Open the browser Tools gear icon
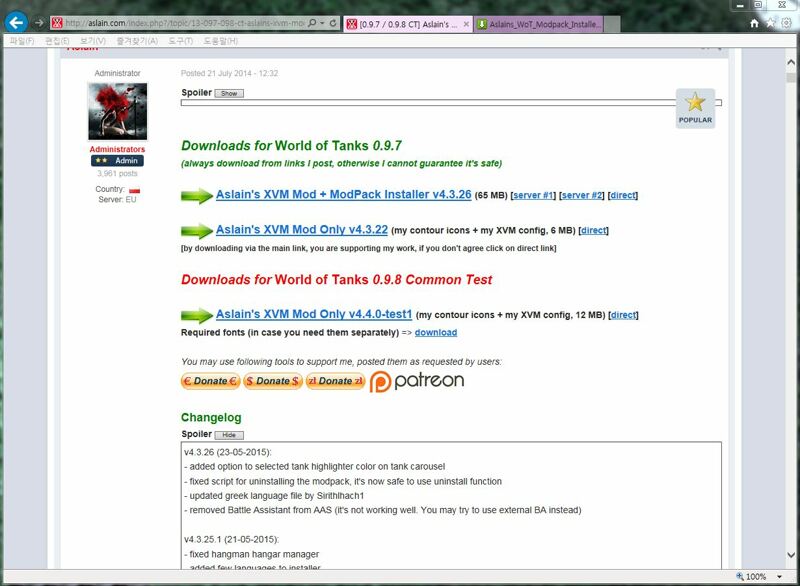The image size is (800, 586). [786, 23]
